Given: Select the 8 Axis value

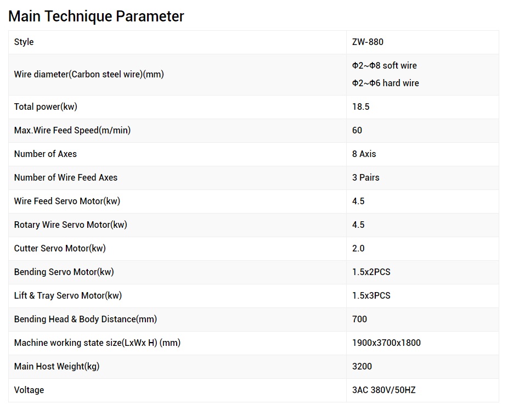Looking at the screenshot, I should point(364,154).
